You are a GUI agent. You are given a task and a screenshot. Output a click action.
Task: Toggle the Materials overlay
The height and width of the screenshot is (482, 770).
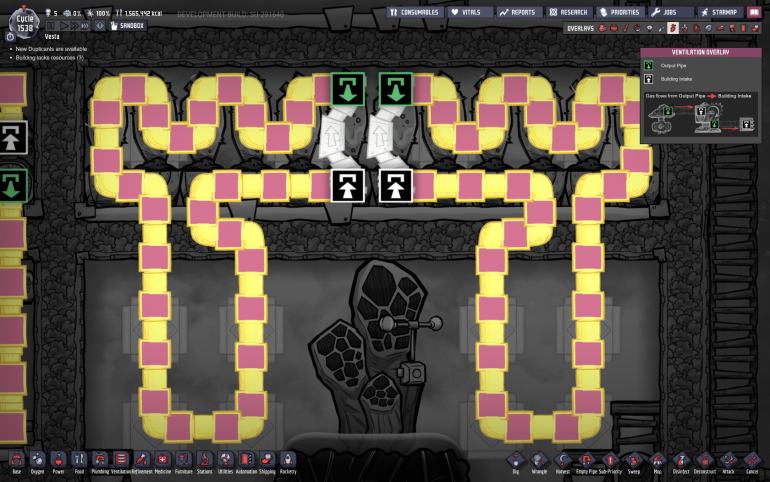tap(637, 28)
